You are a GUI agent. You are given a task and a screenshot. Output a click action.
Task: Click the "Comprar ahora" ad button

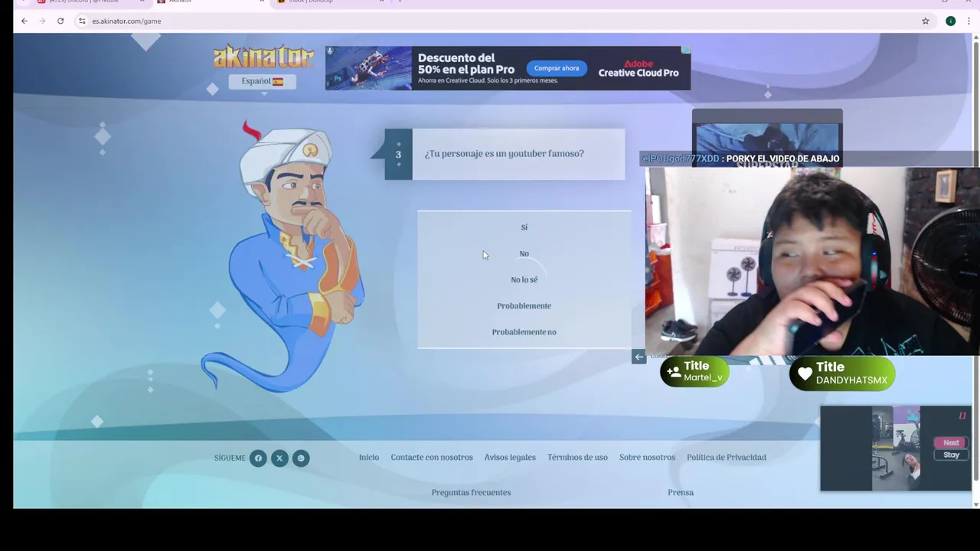pyautogui.click(x=557, y=68)
